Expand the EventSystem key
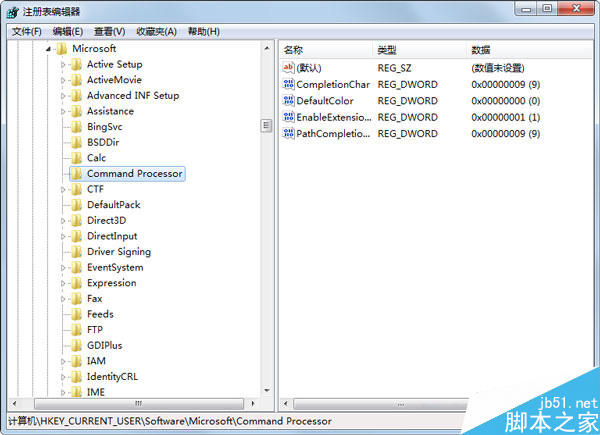Viewport: 600px width, 435px height. [63, 268]
